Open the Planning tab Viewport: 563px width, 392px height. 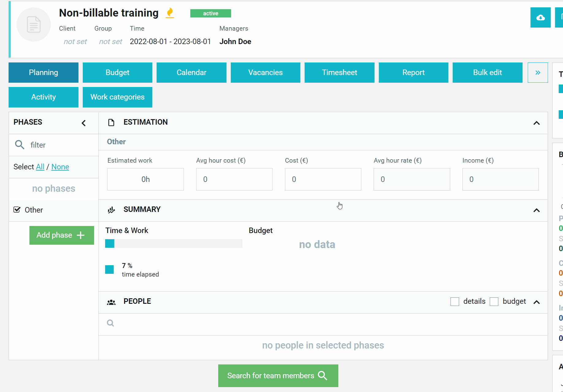[x=44, y=73]
